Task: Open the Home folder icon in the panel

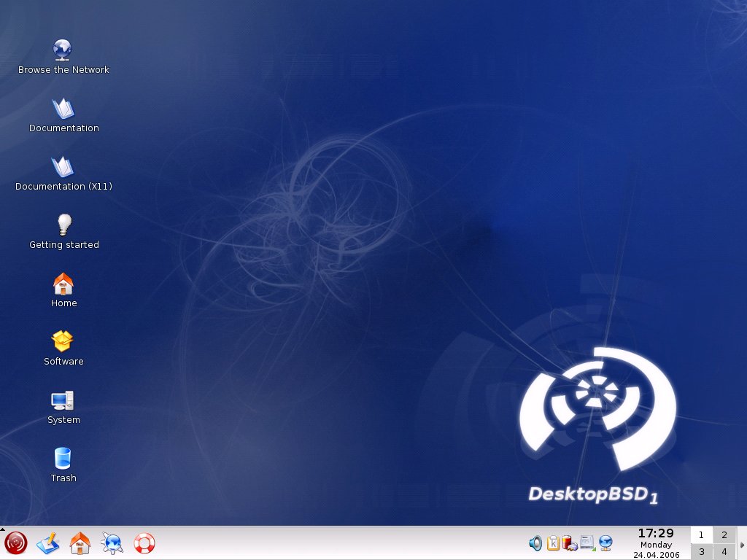Action: 80,543
